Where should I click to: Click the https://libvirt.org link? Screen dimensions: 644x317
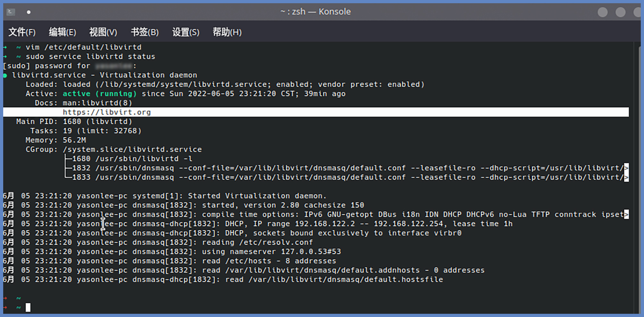click(106, 112)
